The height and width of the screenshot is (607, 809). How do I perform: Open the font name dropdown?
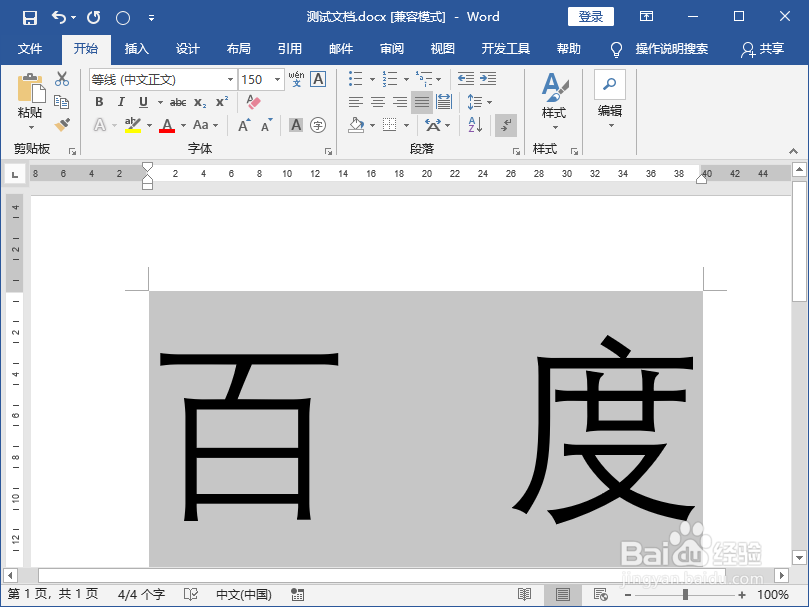pos(230,79)
